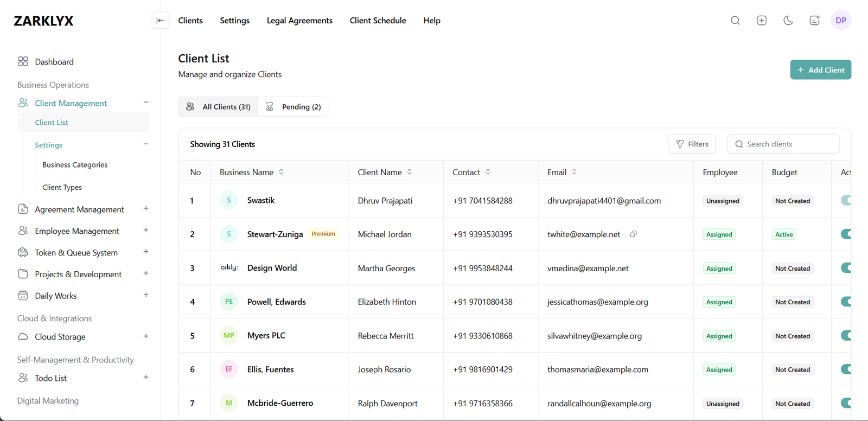Click the Dashboard grid icon
Image resolution: width=868 pixels, height=421 pixels.
pyautogui.click(x=23, y=61)
